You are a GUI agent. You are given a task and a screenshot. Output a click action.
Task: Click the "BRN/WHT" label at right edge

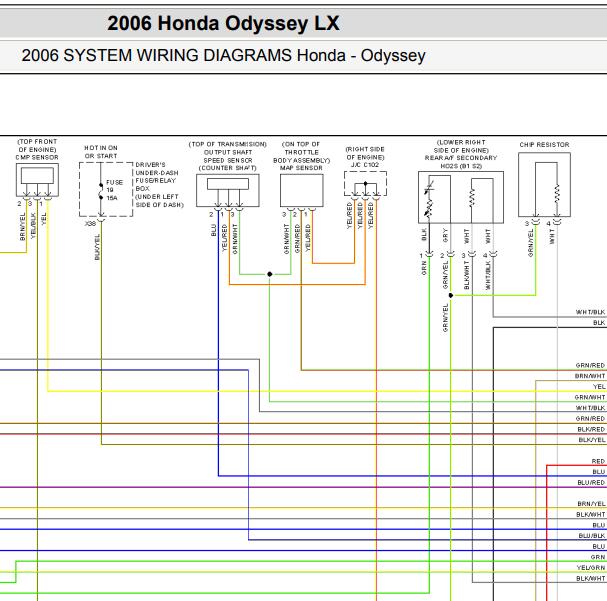pyautogui.click(x=590, y=376)
